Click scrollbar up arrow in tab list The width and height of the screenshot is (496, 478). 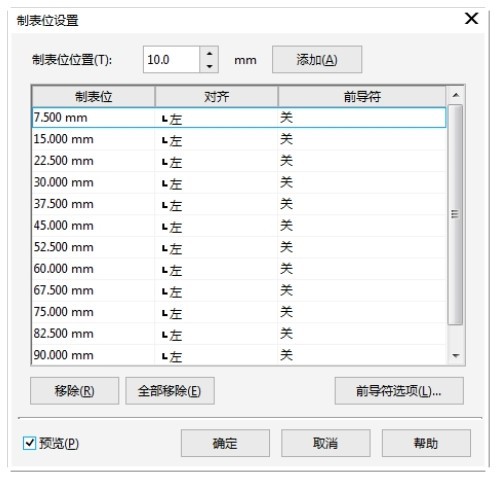[x=455, y=96]
